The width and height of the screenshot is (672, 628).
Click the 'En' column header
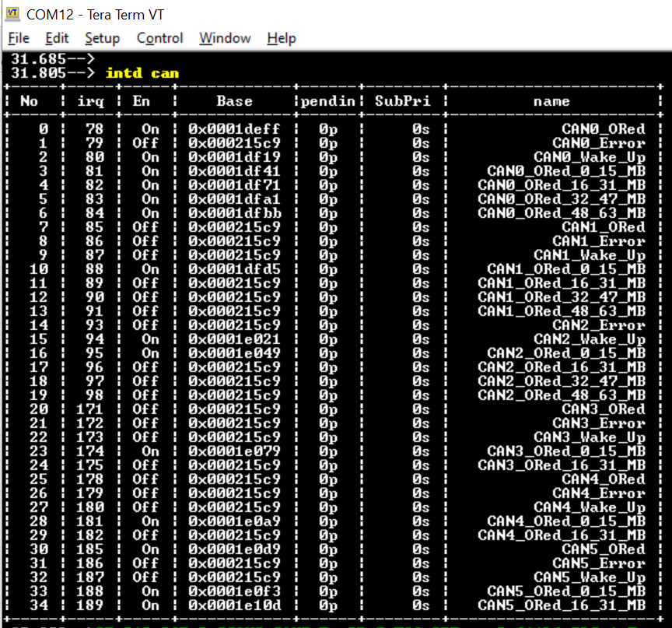coord(142,101)
